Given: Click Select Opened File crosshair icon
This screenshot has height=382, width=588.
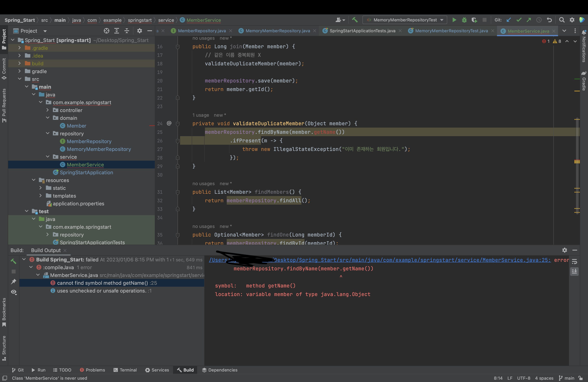Looking at the screenshot, I should [x=107, y=31].
